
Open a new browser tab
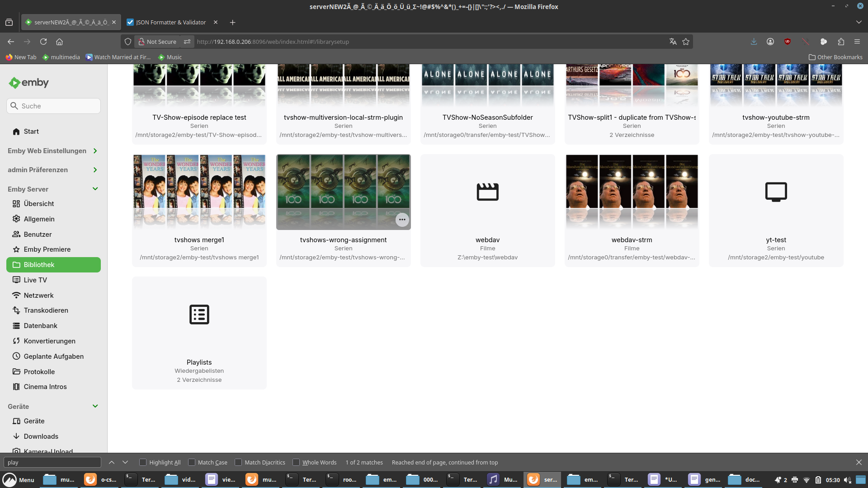click(x=232, y=22)
